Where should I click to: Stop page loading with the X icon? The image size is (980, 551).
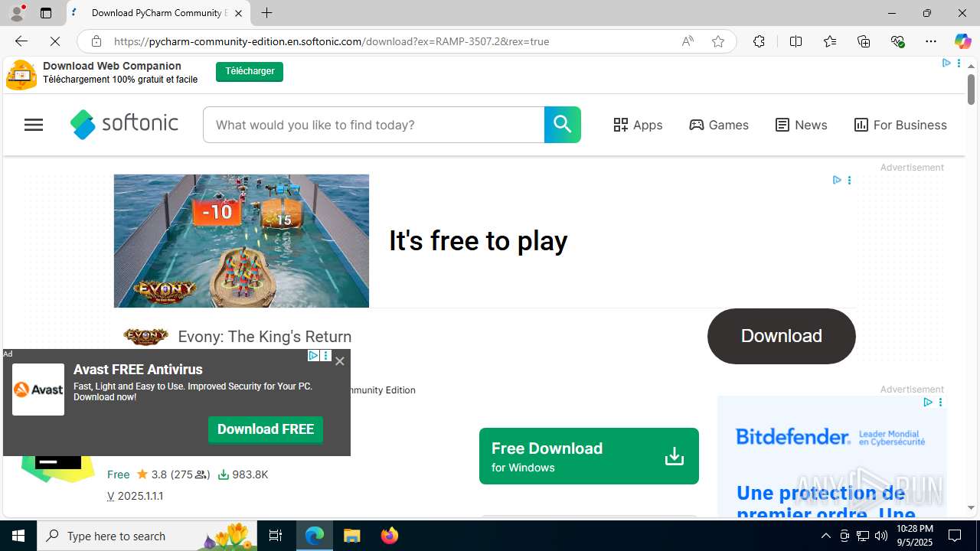(x=55, y=41)
